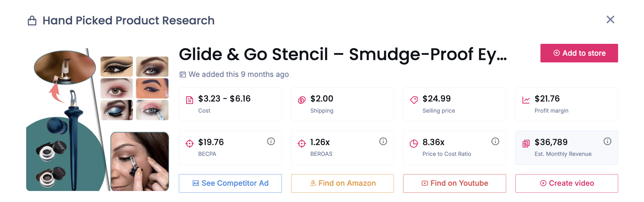The width and height of the screenshot is (644, 202).
Task: Close the Hand Picked Product Research dialog
Action: pos(610,20)
